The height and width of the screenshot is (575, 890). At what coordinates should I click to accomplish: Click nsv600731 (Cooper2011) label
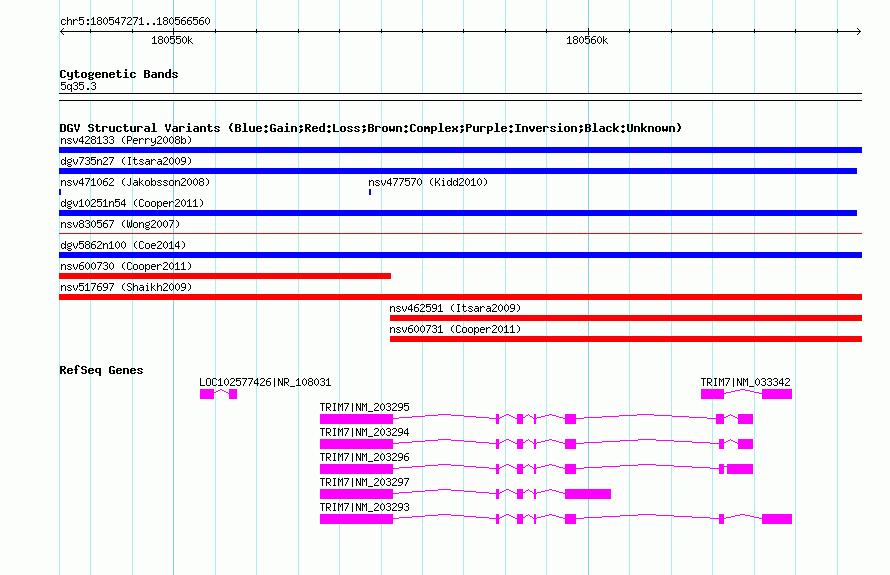click(x=455, y=329)
